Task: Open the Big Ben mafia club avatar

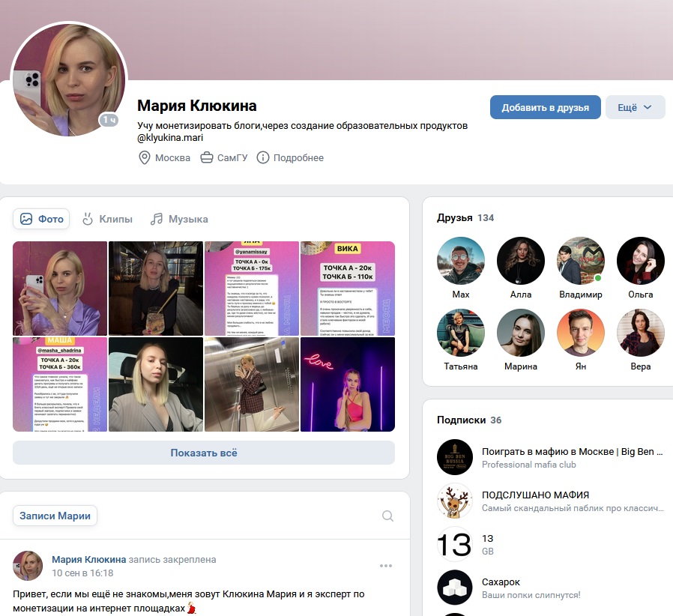Action: click(x=454, y=457)
